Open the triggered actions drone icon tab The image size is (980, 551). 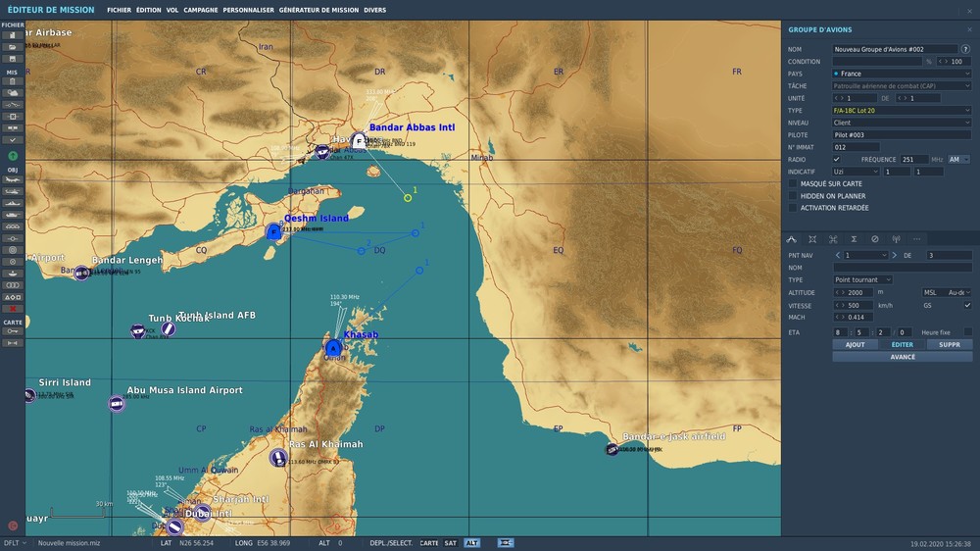tap(833, 239)
